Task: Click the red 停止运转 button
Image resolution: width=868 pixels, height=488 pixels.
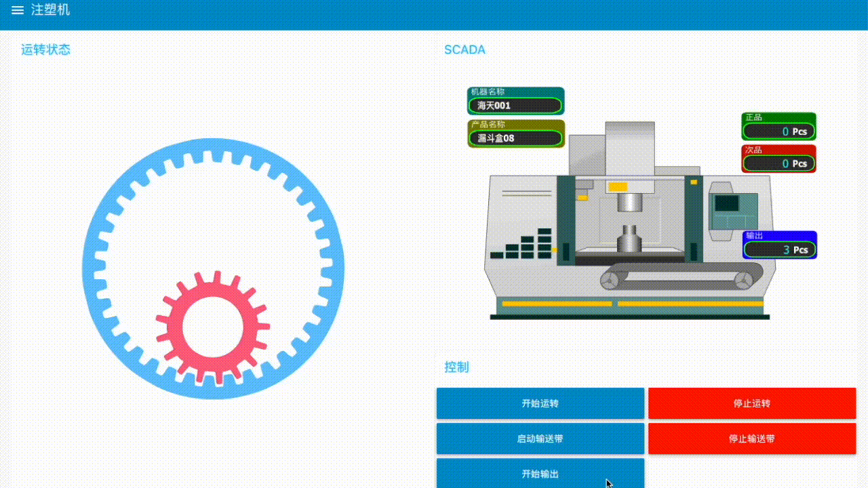Action: pos(752,403)
